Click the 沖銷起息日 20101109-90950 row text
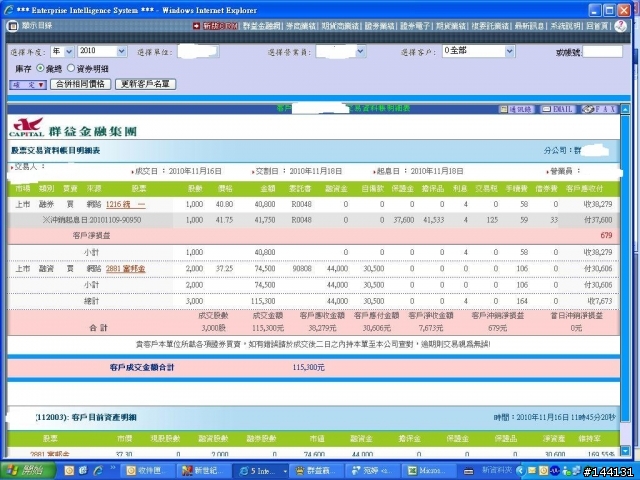Viewport: 640px width, 480px height. (x=92, y=220)
